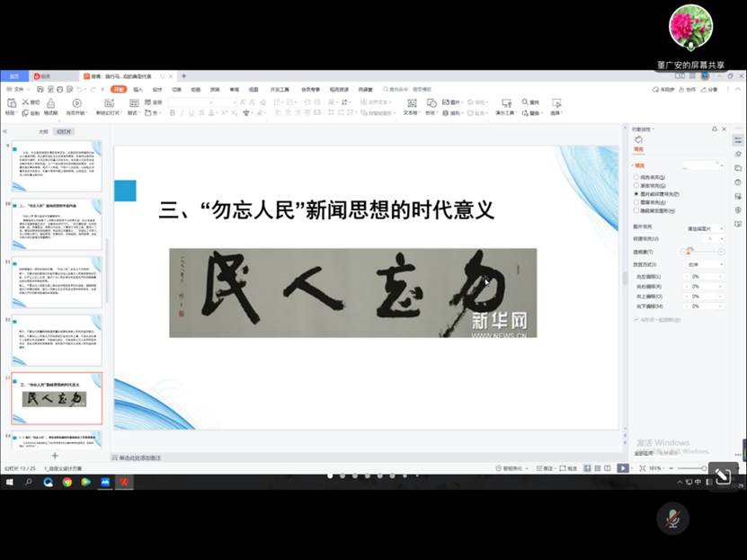
Task: Start slideshow from the status bar play icon
Action: [623, 468]
